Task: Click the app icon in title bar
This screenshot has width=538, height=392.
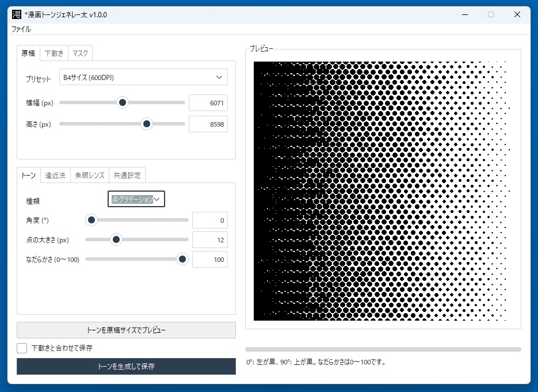Action: click(x=17, y=14)
